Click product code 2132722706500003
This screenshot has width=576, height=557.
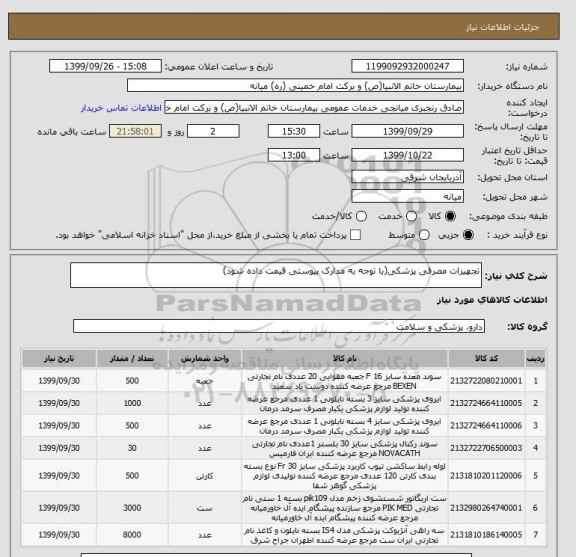486,448
